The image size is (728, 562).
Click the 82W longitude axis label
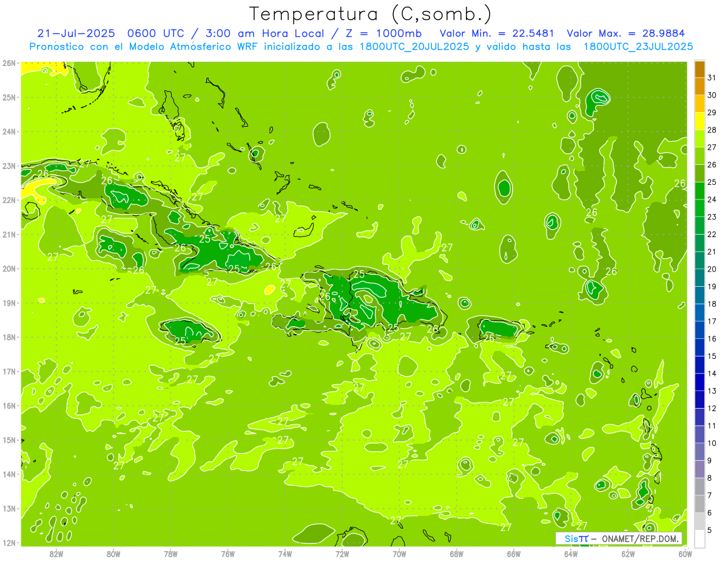click(x=56, y=554)
